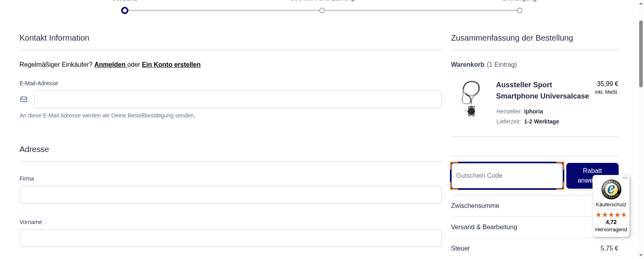The image size is (644, 259).
Task: Click the middle checkout step circle
Action: coord(322,10)
